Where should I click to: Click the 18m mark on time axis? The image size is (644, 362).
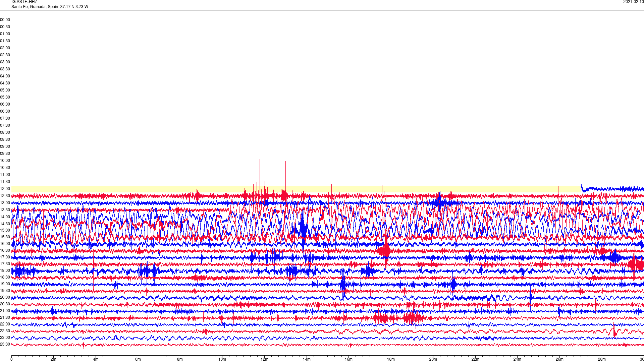coord(391,359)
